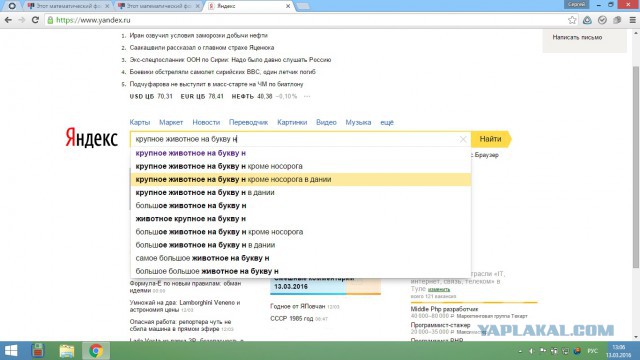Open the Карты service link
The height and width of the screenshot is (360, 640).
[x=140, y=122]
